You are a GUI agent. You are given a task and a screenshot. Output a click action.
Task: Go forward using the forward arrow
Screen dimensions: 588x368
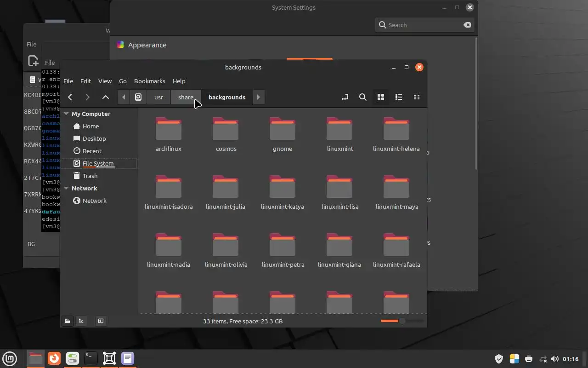coord(87,97)
